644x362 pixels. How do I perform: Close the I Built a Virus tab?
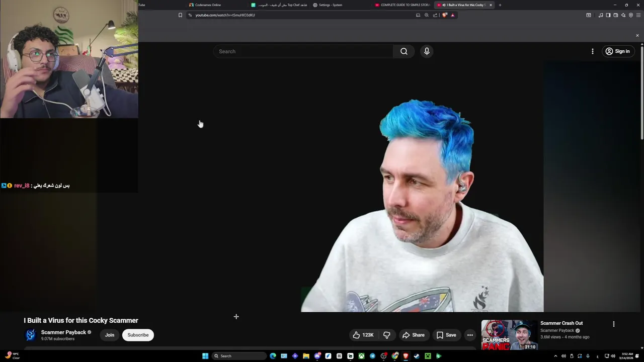point(491,5)
